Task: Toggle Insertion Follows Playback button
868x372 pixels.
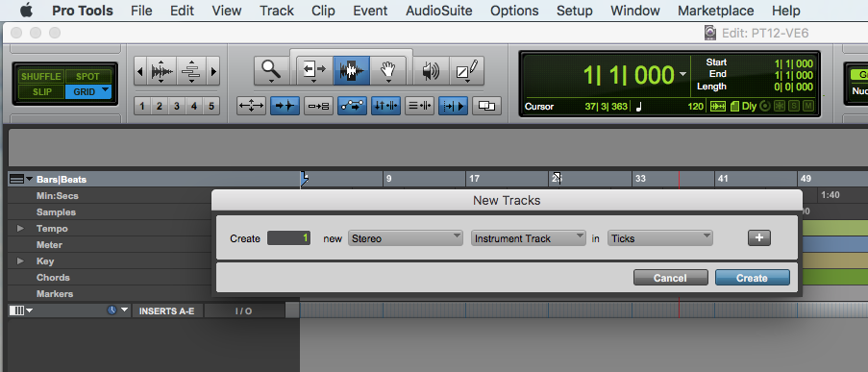Action: tap(453, 105)
